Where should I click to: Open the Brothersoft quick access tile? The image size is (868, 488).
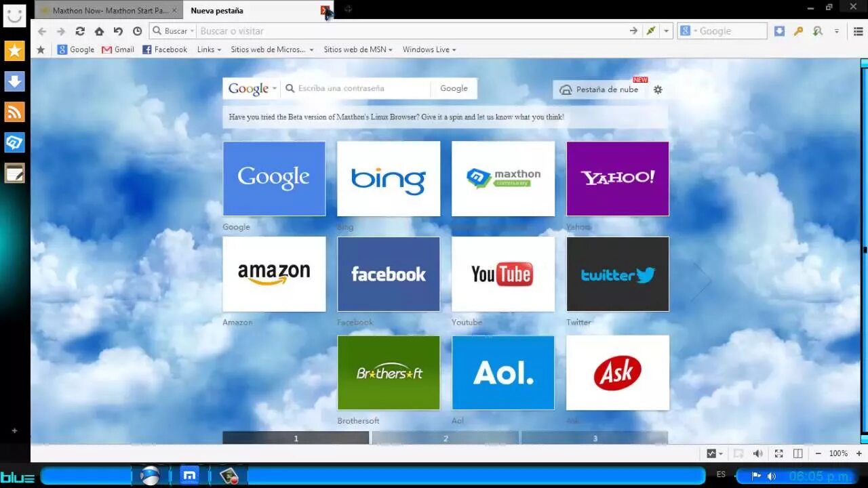[389, 373]
